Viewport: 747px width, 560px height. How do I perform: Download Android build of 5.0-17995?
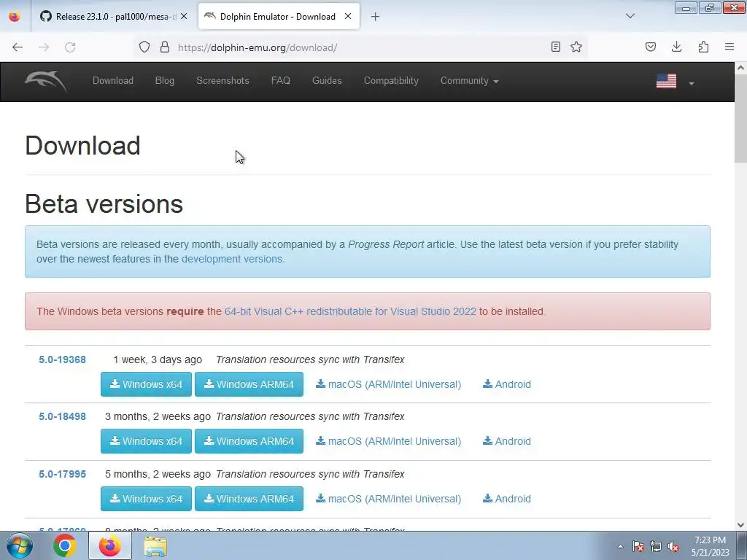[507, 499]
